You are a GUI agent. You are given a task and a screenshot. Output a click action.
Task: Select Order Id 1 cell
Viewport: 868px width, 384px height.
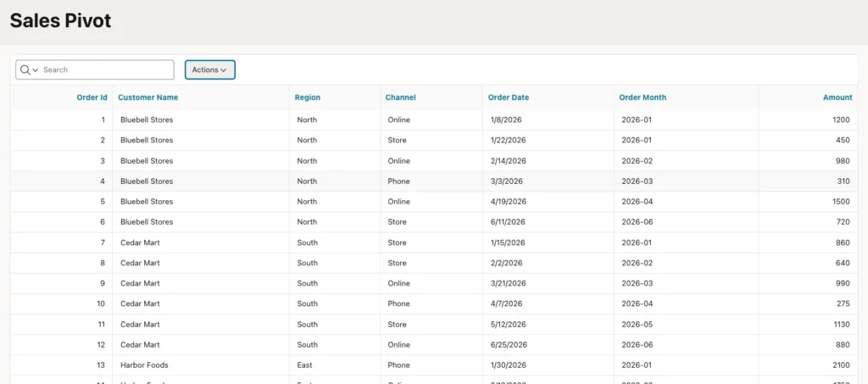click(61, 120)
